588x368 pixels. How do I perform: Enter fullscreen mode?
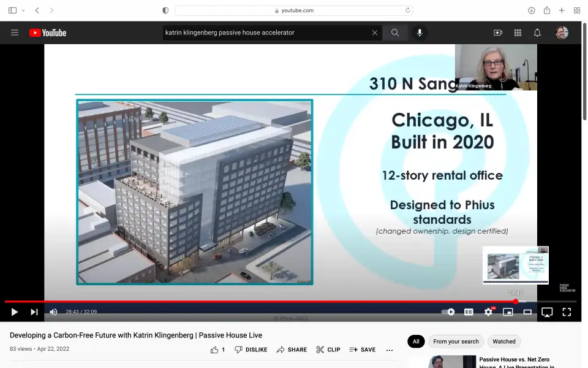tap(567, 312)
